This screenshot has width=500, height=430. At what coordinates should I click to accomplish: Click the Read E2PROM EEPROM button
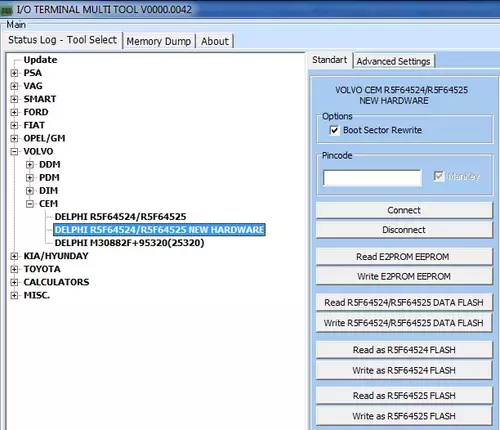click(404, 257)
